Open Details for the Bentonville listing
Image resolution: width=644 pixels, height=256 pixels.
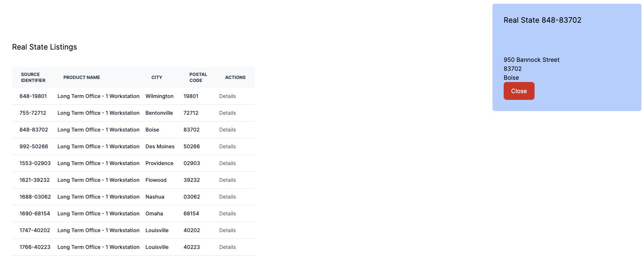click(x=227, y=113)
